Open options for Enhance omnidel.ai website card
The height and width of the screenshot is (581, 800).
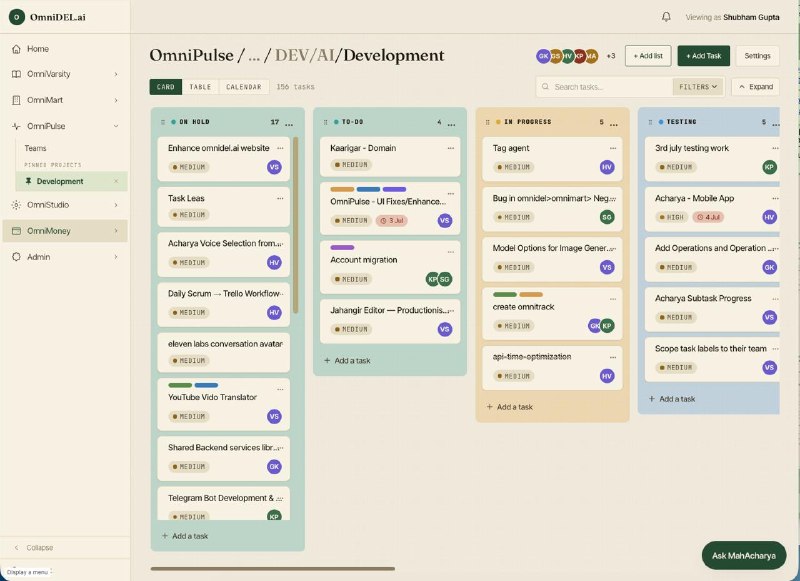tap(280, 148)
